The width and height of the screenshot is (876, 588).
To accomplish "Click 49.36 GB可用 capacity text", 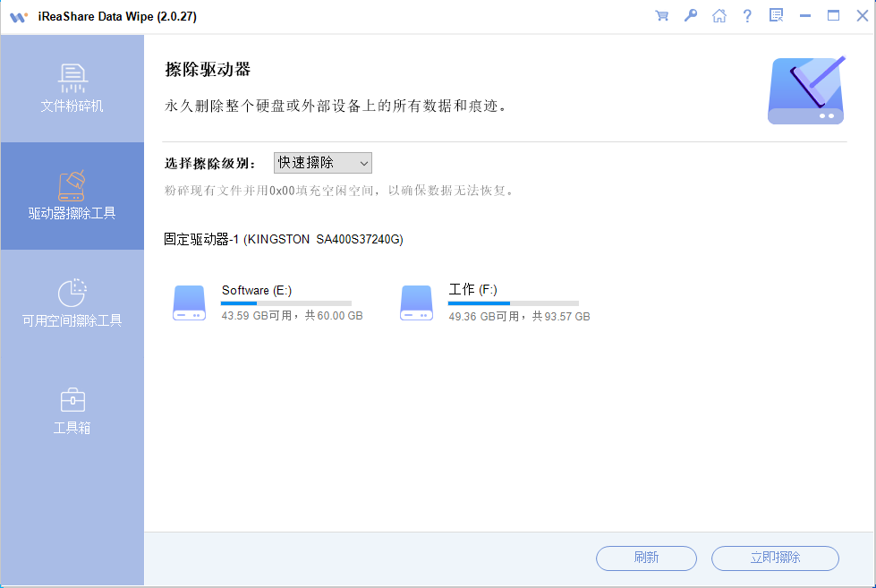I will click(519, 316).
